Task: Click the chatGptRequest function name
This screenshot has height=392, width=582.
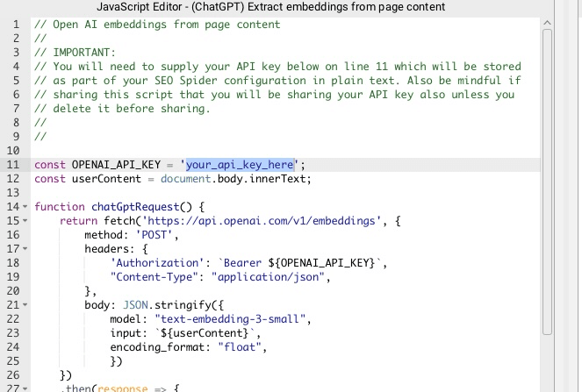Action: pyautogui.click(x=135, y=207)
